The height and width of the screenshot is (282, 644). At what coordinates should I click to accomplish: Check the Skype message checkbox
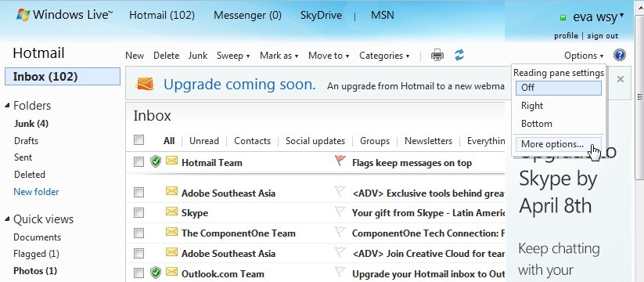(x=139, y=213)
